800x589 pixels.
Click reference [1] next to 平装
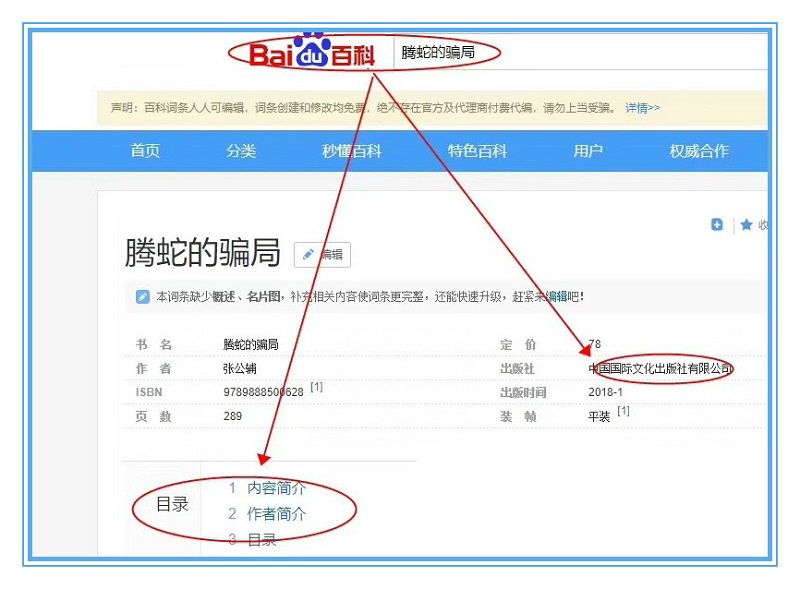(623, 411)
